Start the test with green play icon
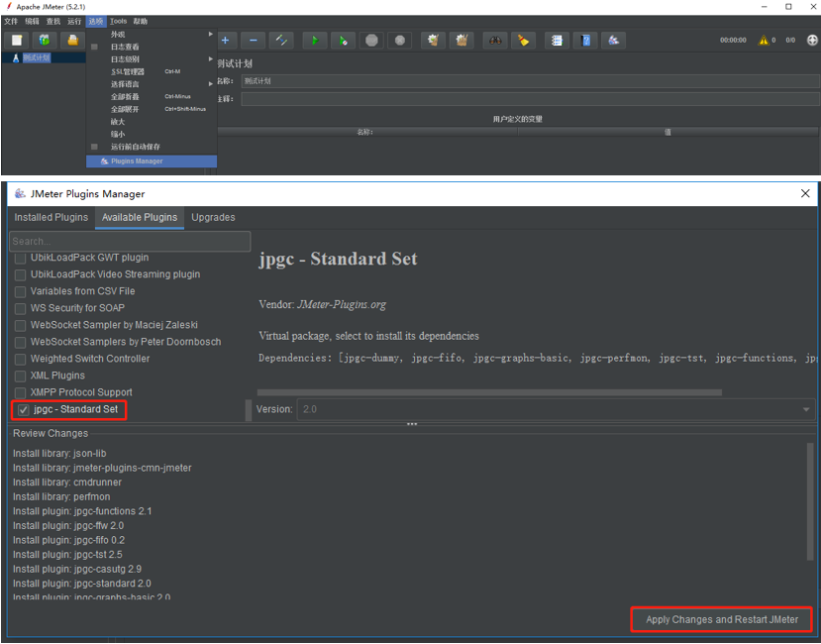 coord(315,41)
